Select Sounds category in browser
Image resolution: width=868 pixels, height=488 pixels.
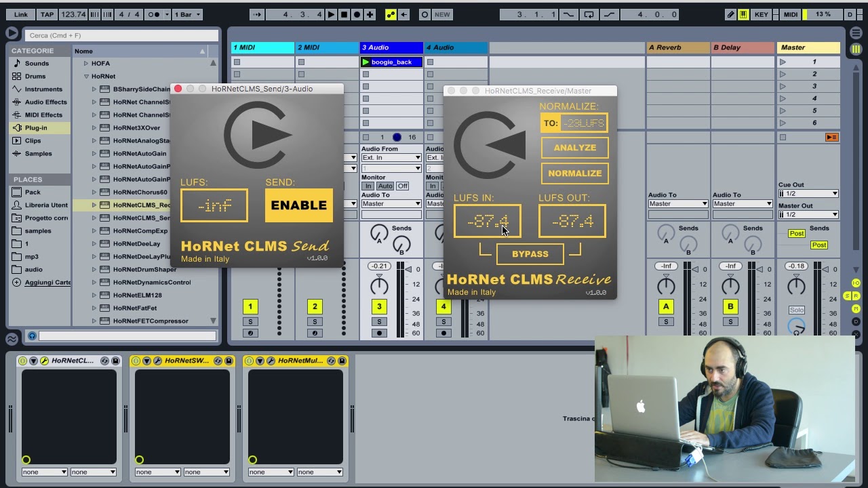pos(37,63)
